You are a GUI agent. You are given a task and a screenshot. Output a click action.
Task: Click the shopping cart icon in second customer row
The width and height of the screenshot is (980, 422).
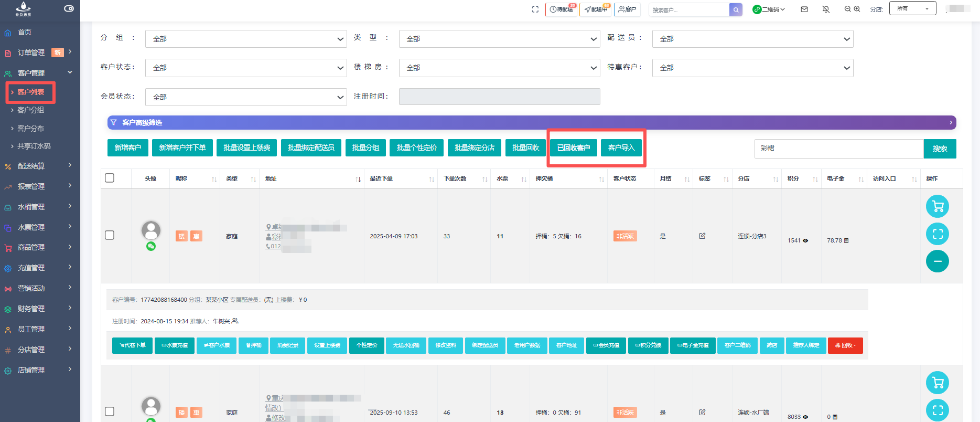(938, 383)
